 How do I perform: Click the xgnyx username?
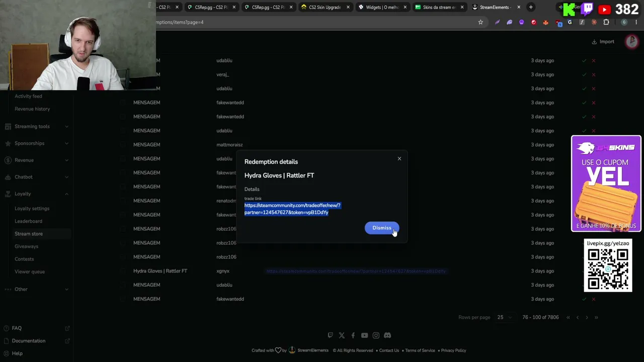223,271
